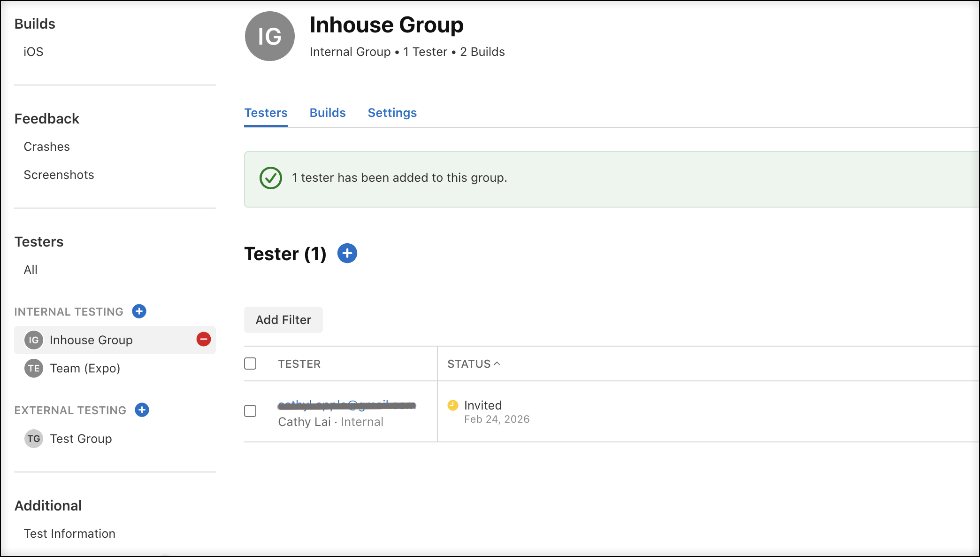Go to Screenshots feedback
980x557 pixels.
coord(59,175)
